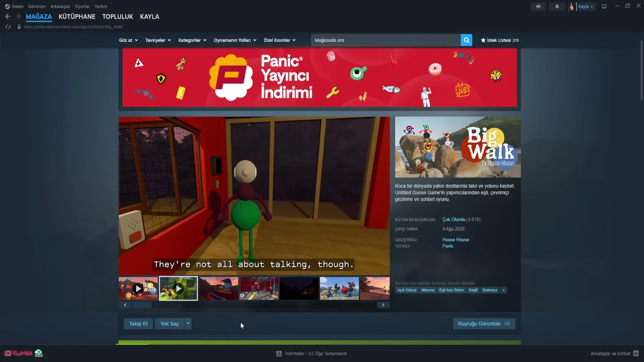
Task: Open the Göz at dropdown
Action: [128, 40]
